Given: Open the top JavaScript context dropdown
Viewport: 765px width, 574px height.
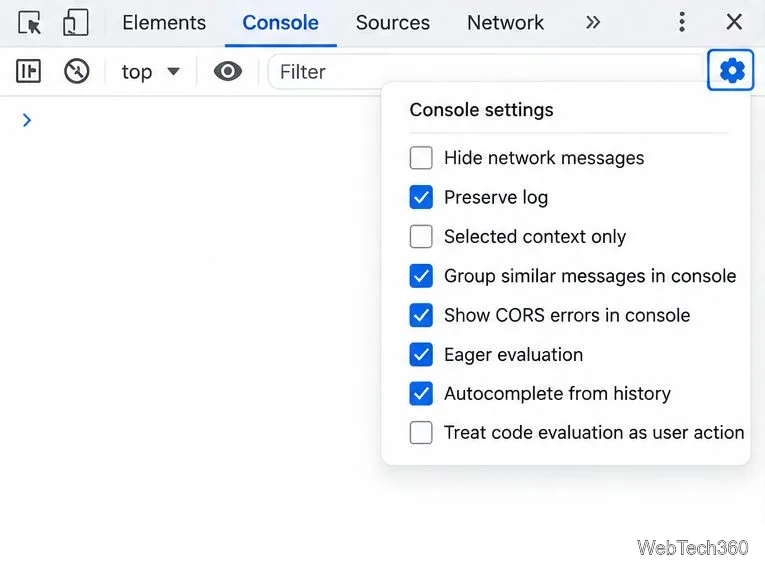Looking at the screenshot, I should [150, 72].
